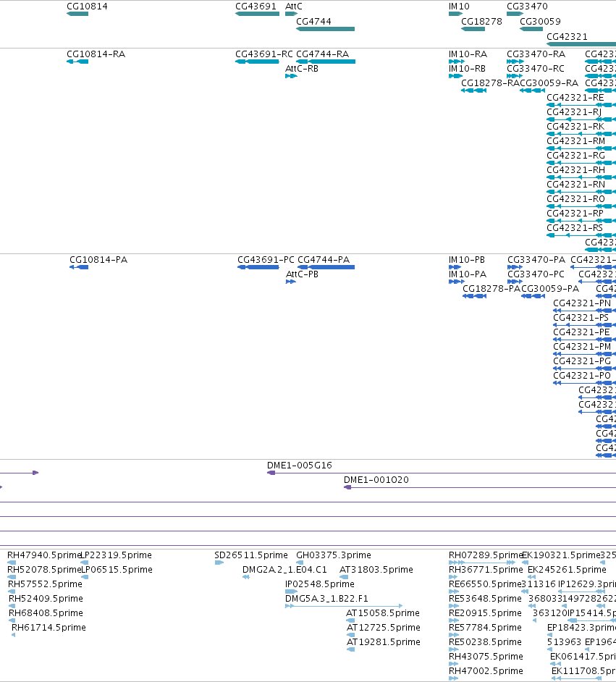Click EST GH03375.3prime
The image size is (616, 682).
click(x=334, y=555)
